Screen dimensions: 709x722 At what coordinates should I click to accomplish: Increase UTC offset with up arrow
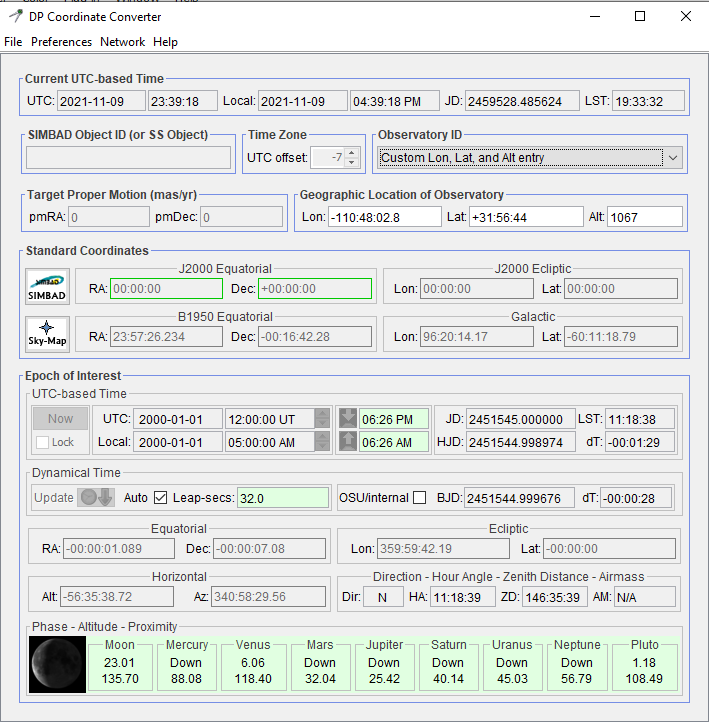click(351, 152)
